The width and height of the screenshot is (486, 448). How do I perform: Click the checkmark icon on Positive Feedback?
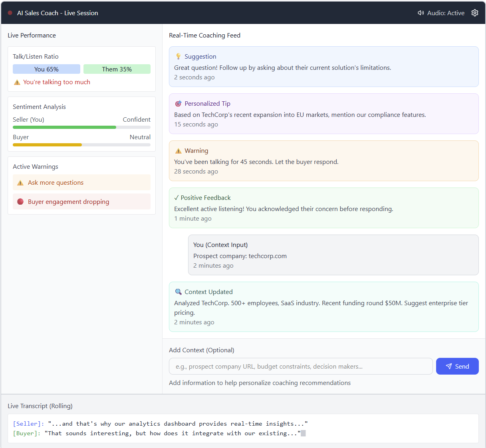tap(177, 197)
